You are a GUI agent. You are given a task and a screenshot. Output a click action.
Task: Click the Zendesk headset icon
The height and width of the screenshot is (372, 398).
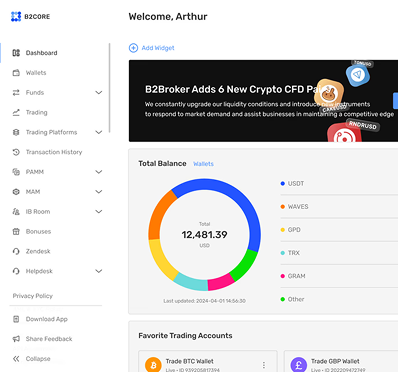coord(16,251)
